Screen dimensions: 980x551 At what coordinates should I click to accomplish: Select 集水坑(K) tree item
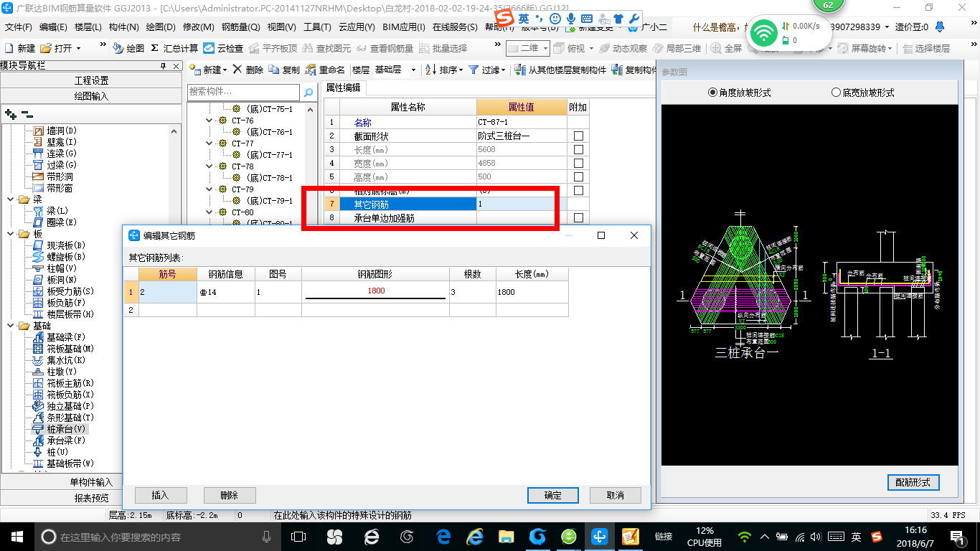[x=58, y=359]
